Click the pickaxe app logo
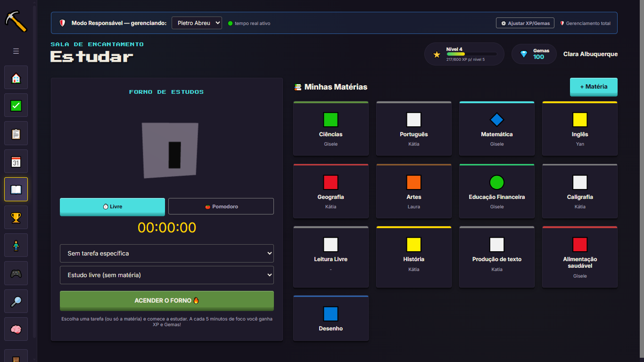This screenshot has height=362, width=644. tap(16, 21)
